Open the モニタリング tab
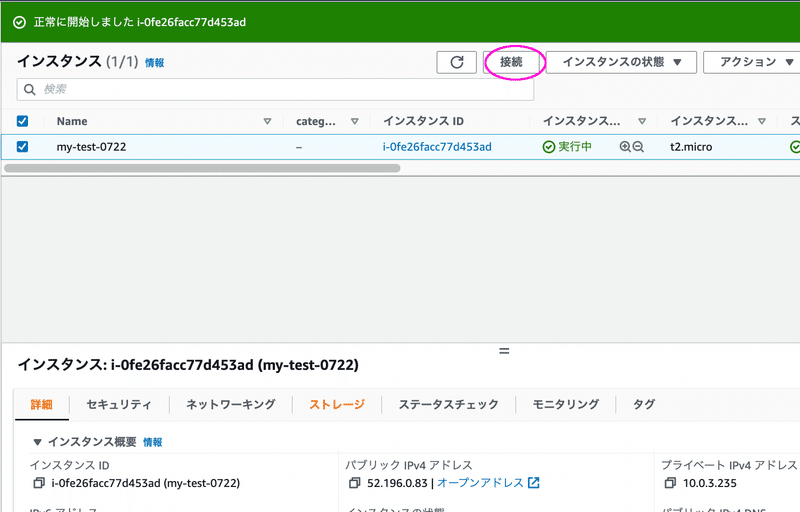This screenshot has width=800, height=512. click(x=565, y=405)
